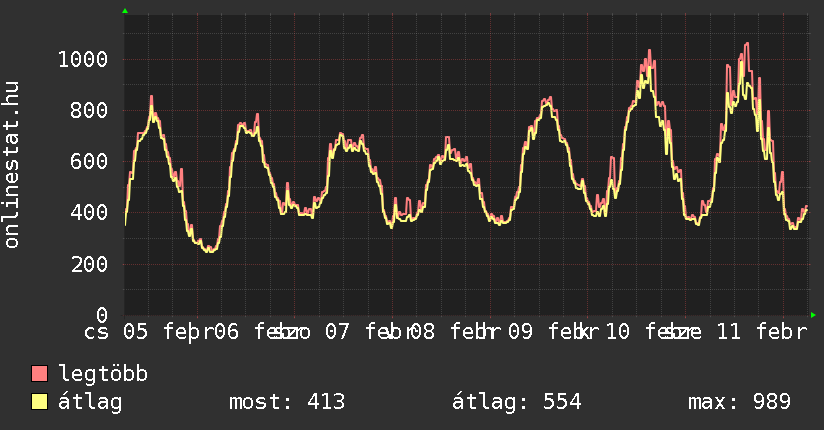Screen dimensions: 824x430
Task: Click the 'max: 989' statistic
Action: 739,402
